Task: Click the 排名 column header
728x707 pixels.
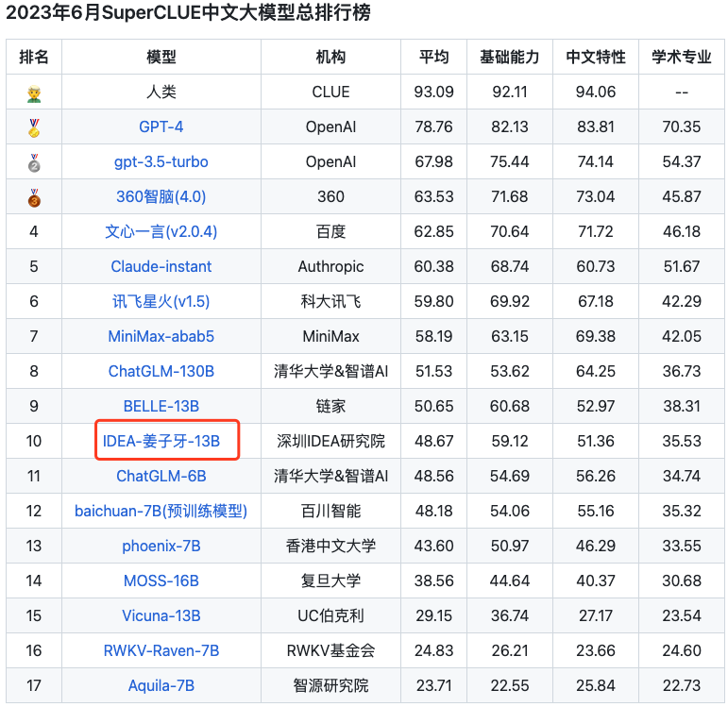Action: 34,57
